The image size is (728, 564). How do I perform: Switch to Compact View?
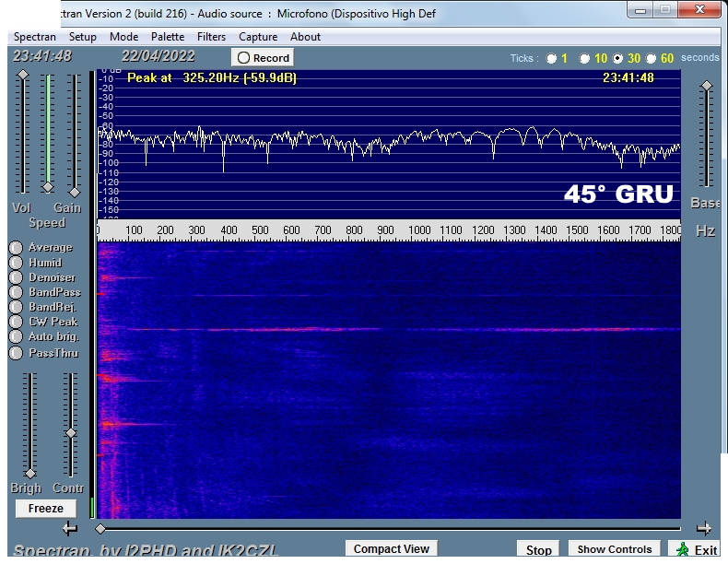392,548
